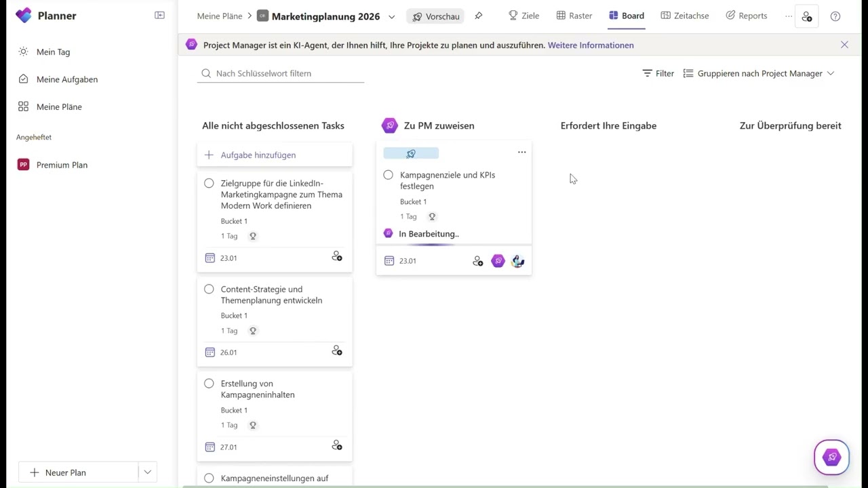Open the Weitere Informationen link
The width and height of the screenshot is (868, 488).
point(591,45)
